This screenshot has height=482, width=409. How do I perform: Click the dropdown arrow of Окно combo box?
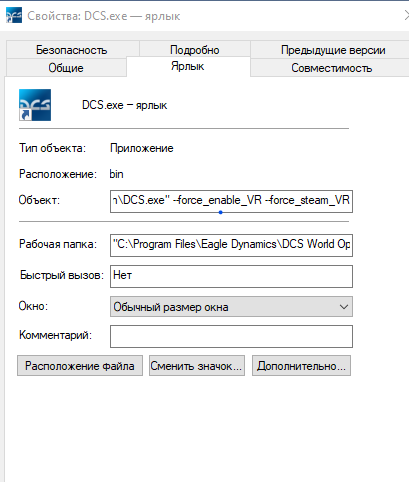coord(344,307)
